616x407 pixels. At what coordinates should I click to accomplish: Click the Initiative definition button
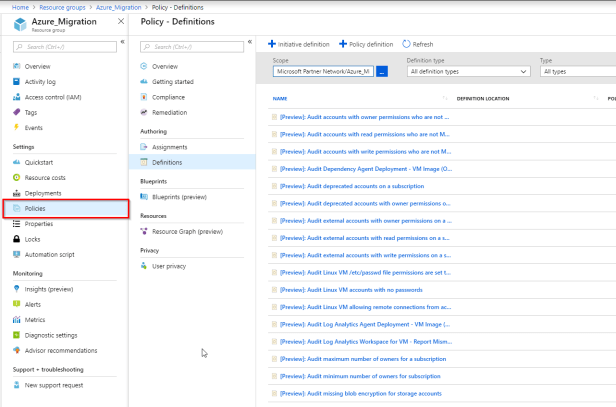(299, 44)
